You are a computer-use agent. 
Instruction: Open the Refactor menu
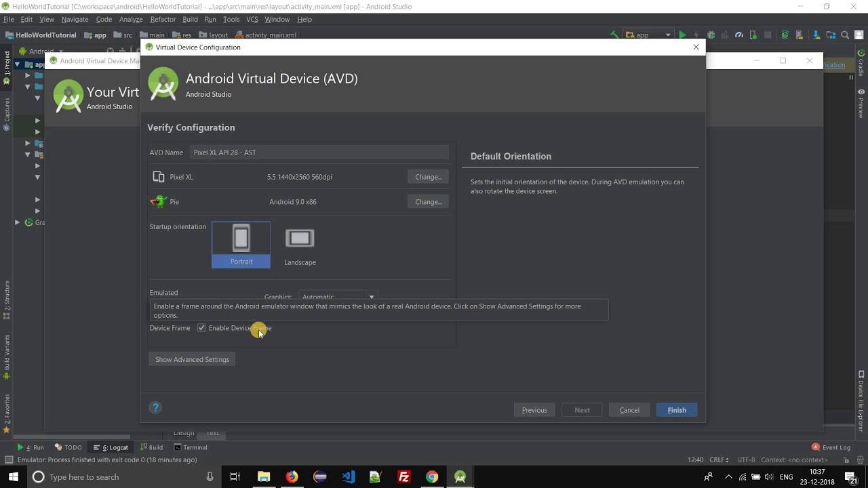point(163,20)
